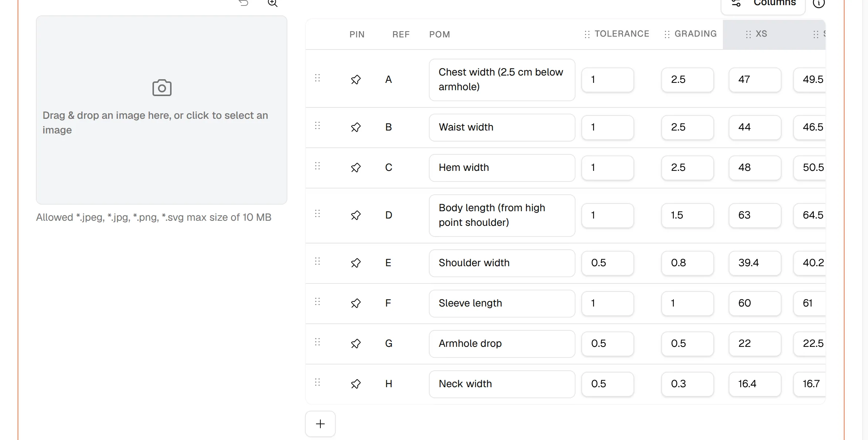The width and height of the screenshot is (868, 440).
Task: Edit grading value 0.3 for Neck width
Action: (687, 384)
